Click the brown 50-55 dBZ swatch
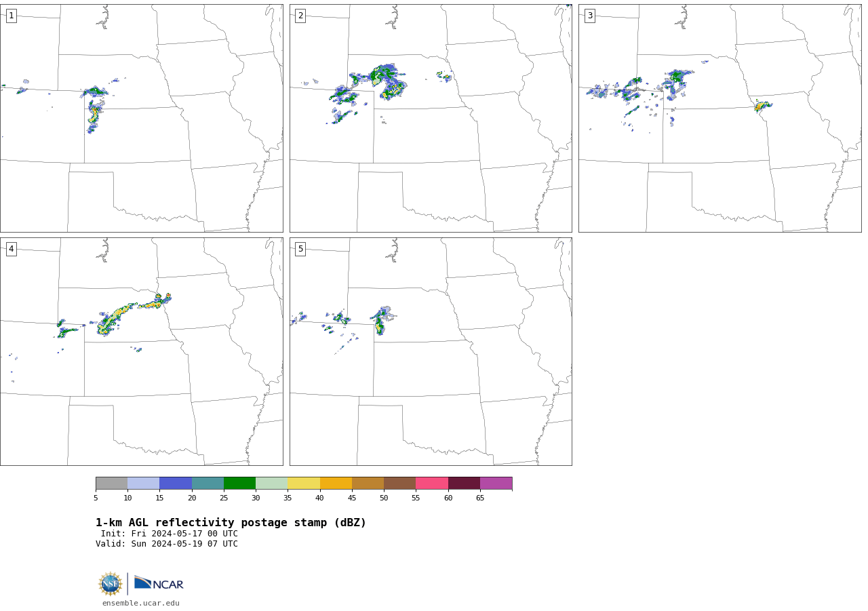The width and height of the screenshot is (868, 611). [x=399, y=484]
